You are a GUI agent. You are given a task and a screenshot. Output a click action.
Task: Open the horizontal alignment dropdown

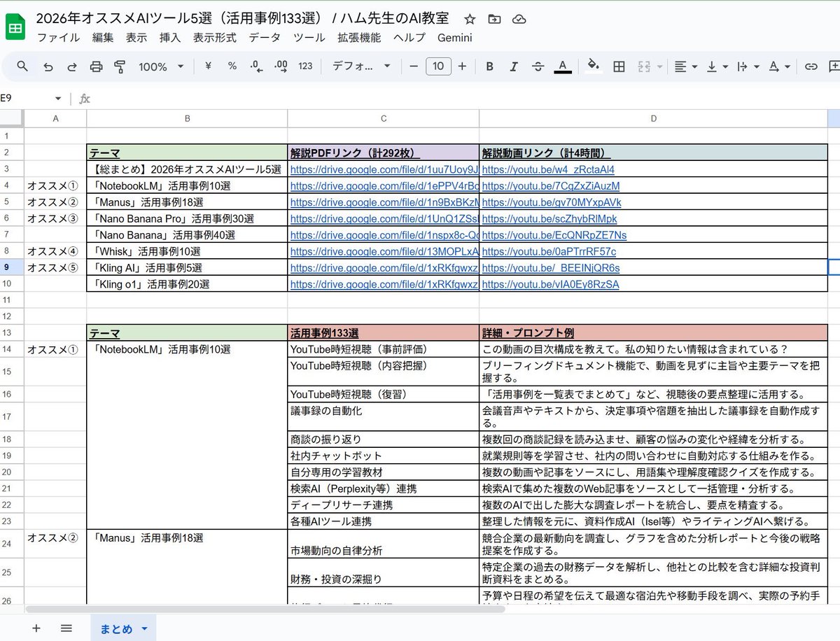click(x=684, y=66)
